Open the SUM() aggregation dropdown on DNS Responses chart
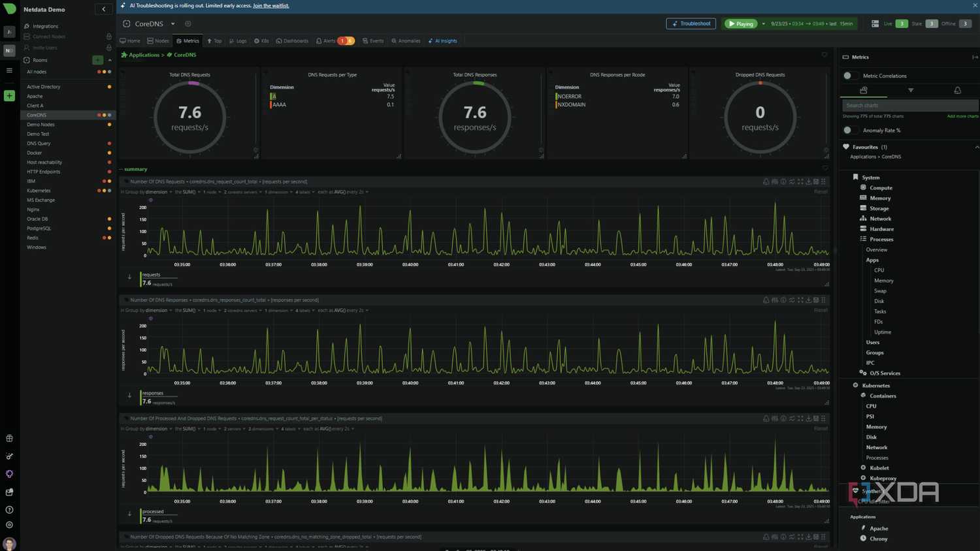This screenshot has width=980, height=551. pyautogui.click(x=191, y=311)
